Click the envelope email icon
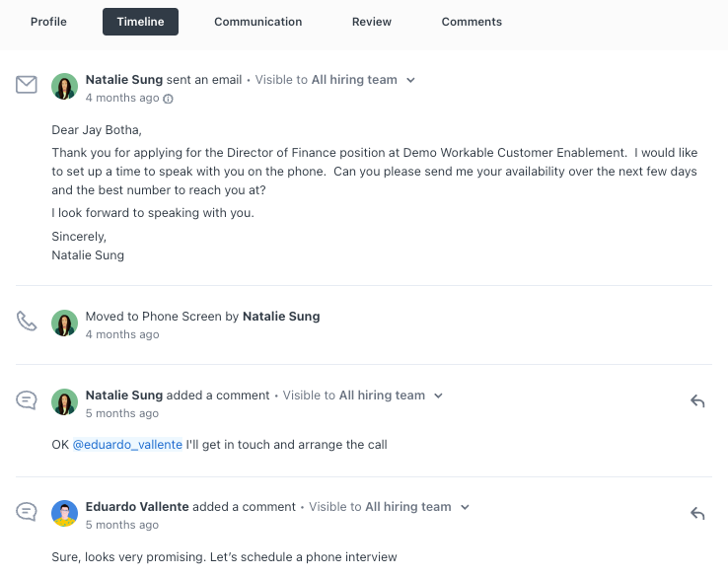The image size is (728, 576). (x=27, y=85)
